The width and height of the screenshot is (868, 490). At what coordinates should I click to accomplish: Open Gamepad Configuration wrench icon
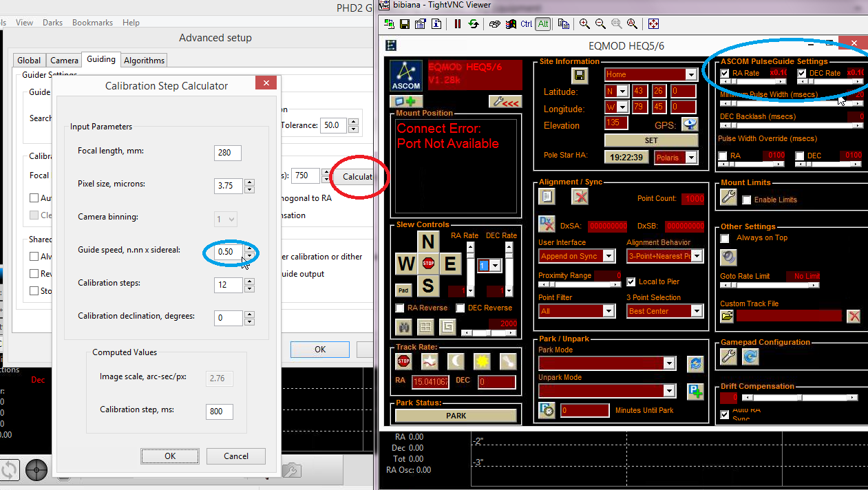click(728, 356)
